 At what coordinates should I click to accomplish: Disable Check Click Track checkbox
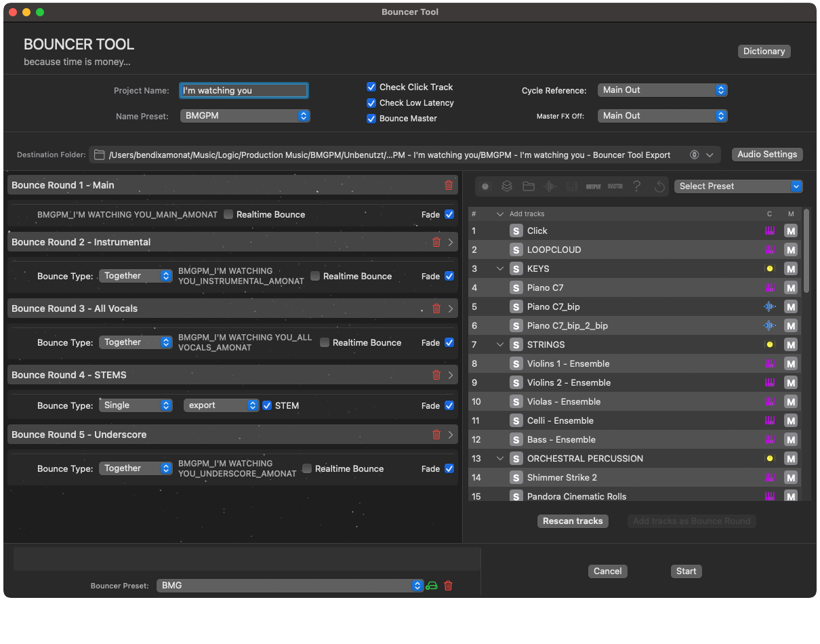click(x=371, y=87)
